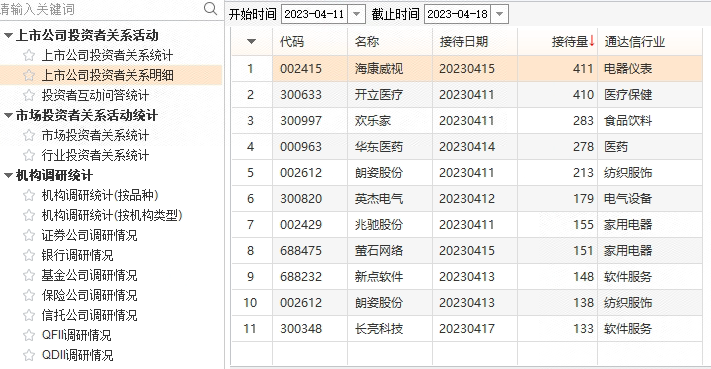711x369 pixels.
Task: Sort by the 代码 column header
Action: coord(310,42)
